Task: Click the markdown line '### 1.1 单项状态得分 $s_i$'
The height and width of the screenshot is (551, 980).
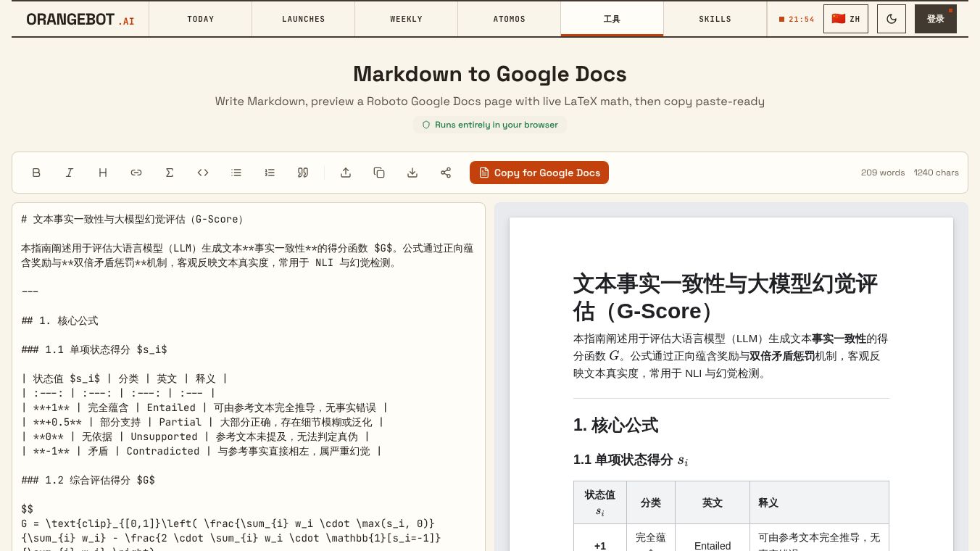Action: point(94,349)
